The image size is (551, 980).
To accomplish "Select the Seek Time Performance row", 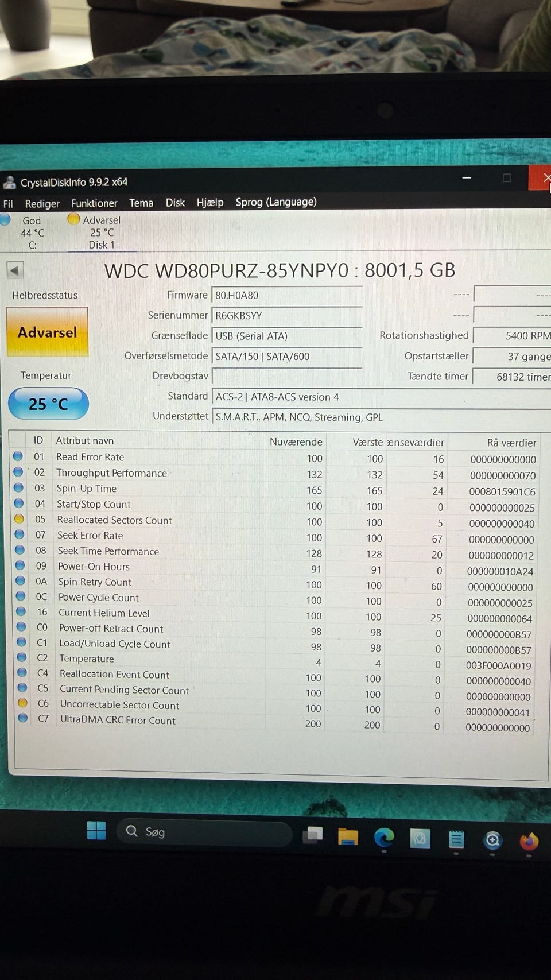I will (x=274, y=552).
